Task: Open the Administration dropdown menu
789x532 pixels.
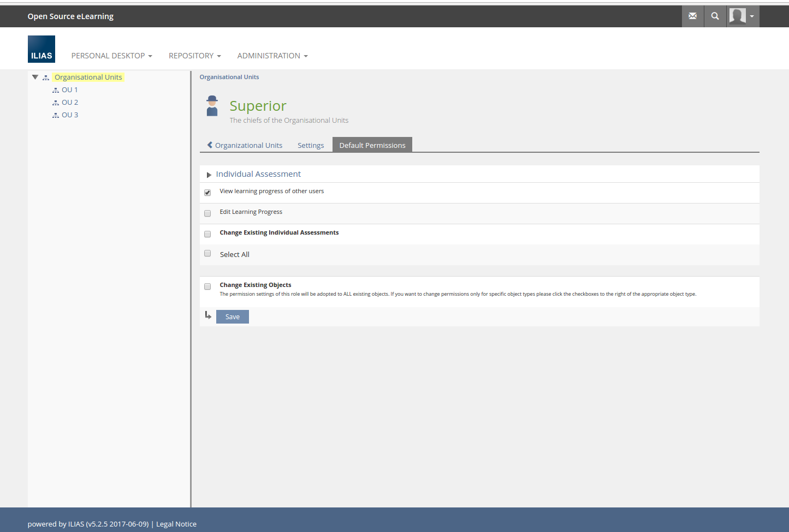Action: [x=272, y=56]
